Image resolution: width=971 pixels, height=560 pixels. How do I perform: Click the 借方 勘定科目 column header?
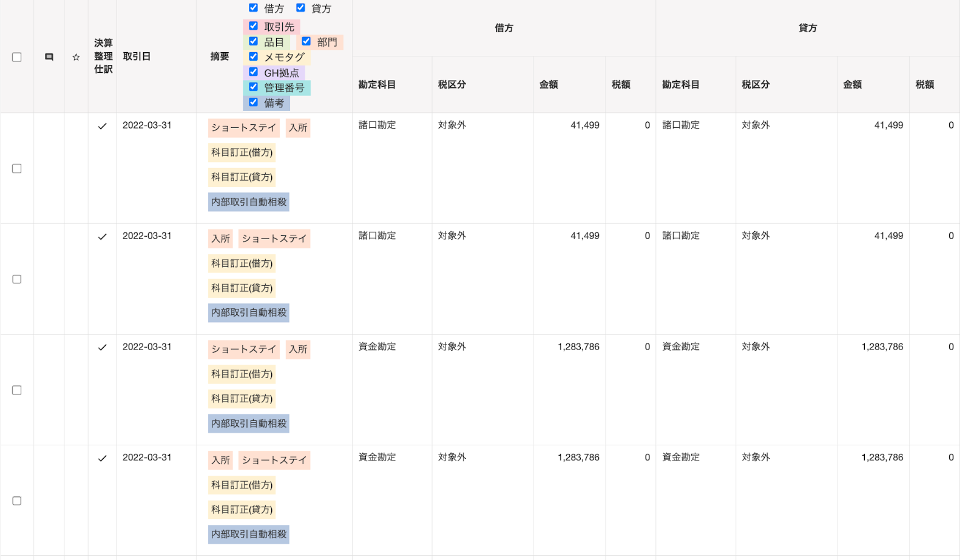point(377,84)
